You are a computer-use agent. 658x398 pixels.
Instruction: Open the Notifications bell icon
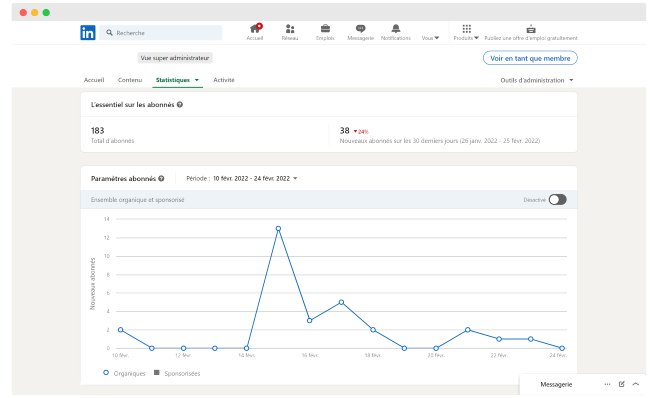(396, 29)
